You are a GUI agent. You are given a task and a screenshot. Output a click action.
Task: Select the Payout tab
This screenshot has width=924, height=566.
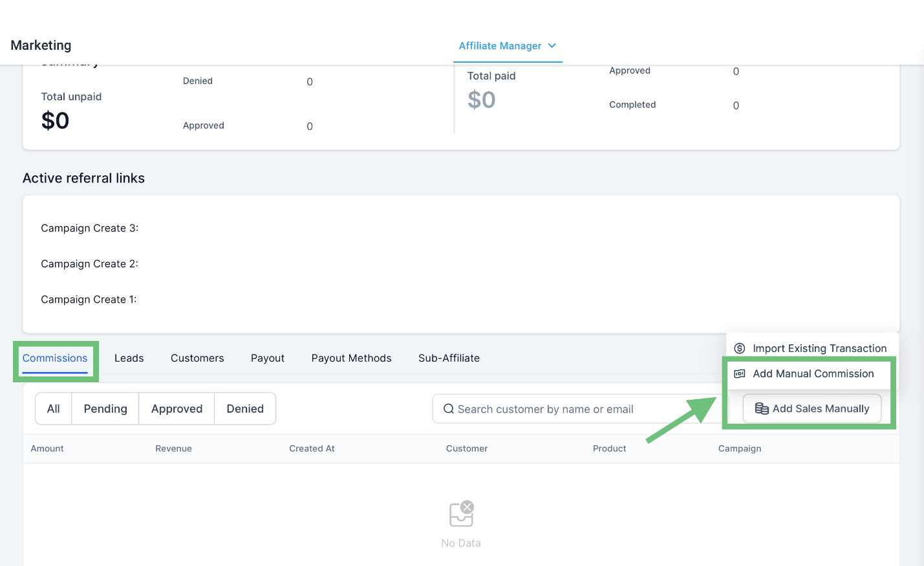point(268,358)
